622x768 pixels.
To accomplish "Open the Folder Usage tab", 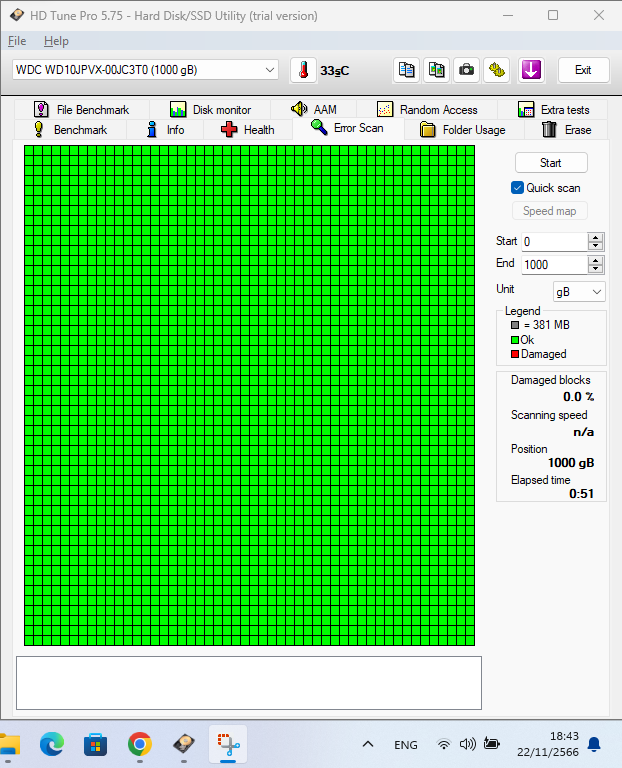I will (464, 130).
